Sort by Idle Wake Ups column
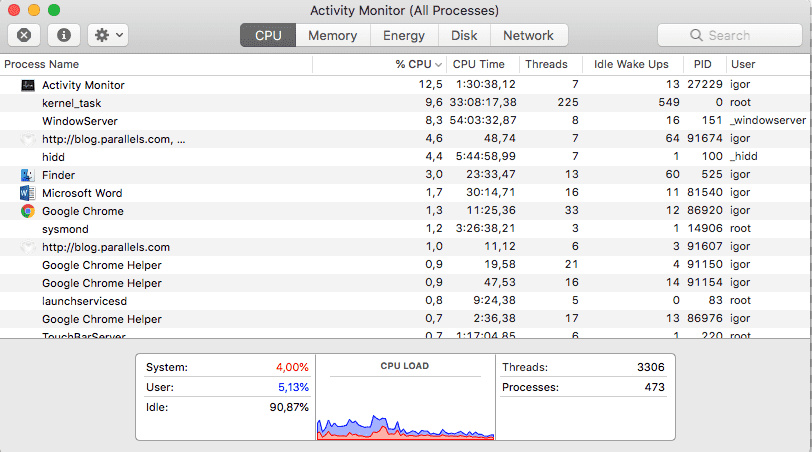The image size is (812, 452). tap(632, 64)
